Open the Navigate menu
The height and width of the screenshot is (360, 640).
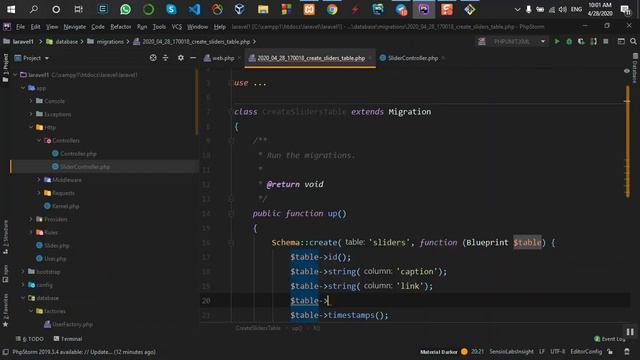tap(75, 27)
